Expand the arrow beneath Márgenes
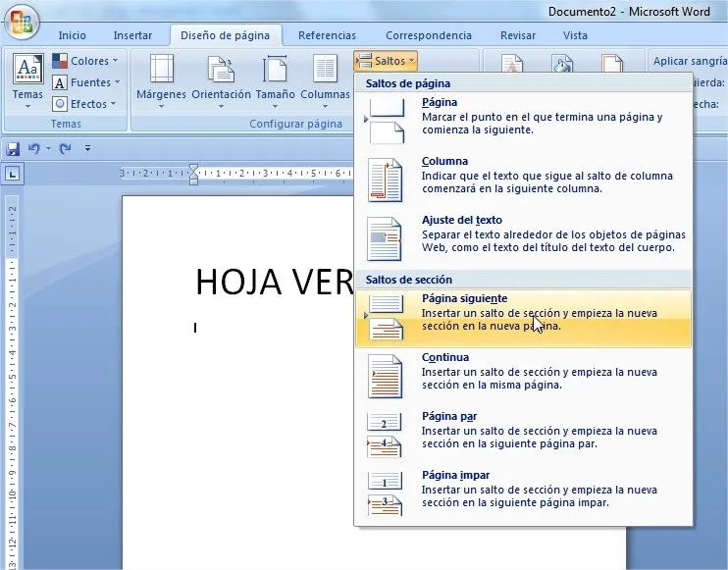Viewport: 728px width, 570px height. (161, 107)
